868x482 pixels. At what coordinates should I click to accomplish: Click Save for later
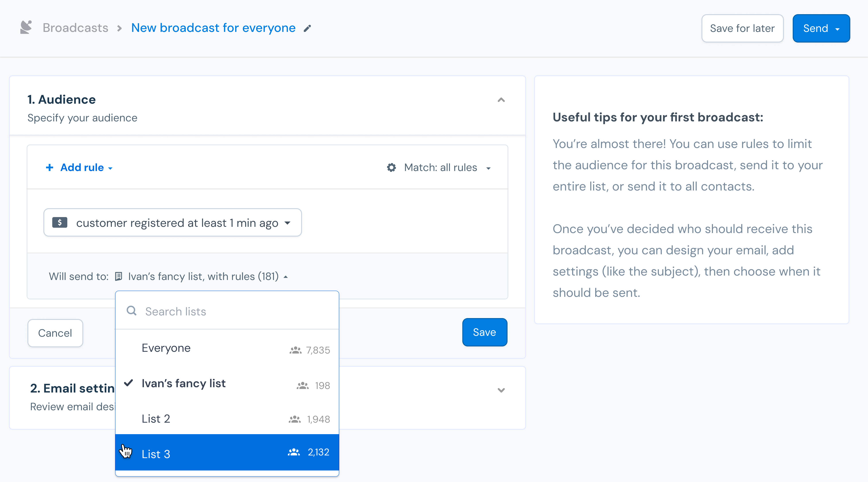(742, 28)
